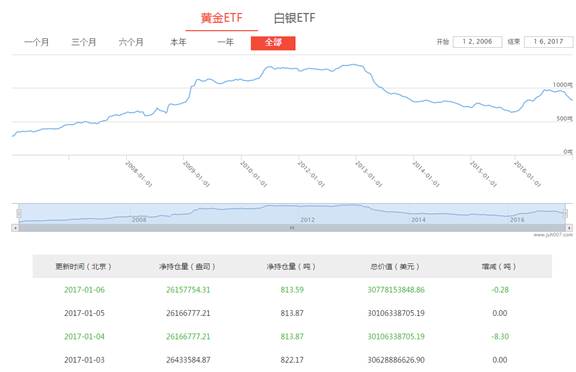Click the end date field 1 6, 2017
The image size is (576, 372).
click(x=548, y=41)
